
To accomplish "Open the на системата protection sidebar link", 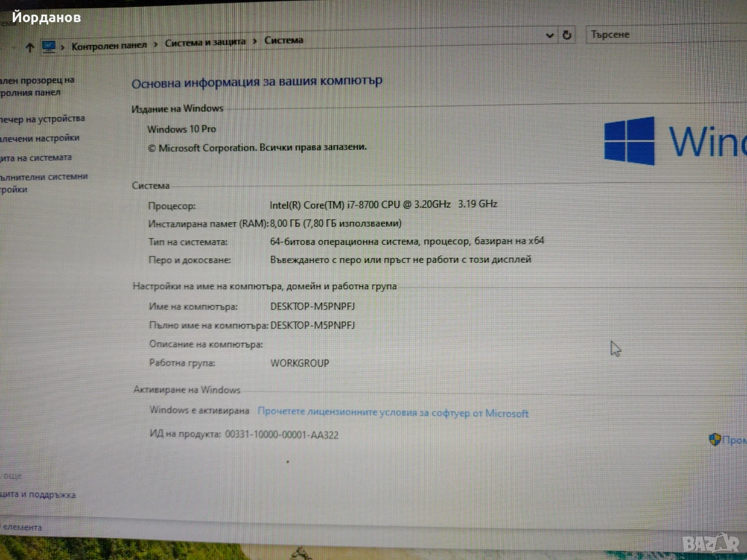I will click(36, 157).
